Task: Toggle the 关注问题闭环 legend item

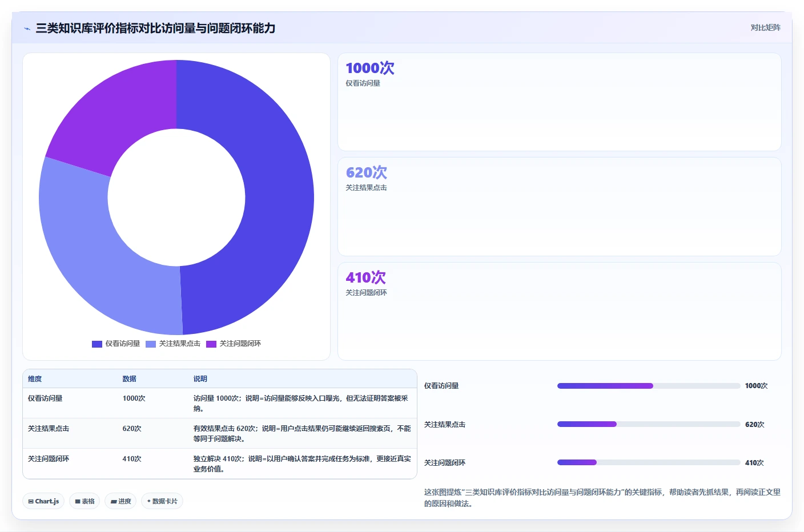Action: coord(234,344)
